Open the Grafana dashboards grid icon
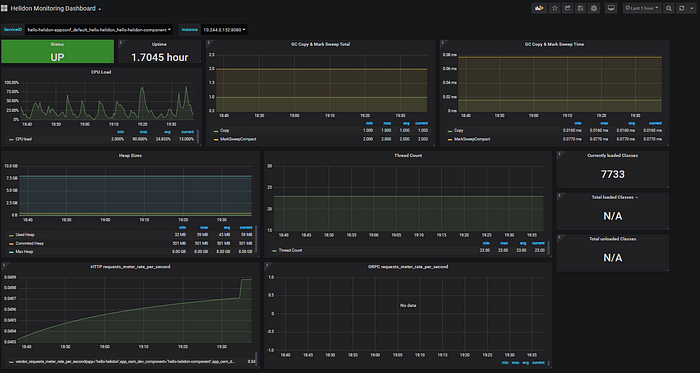The width and height of the screenshot is (700, 373). pos(4,8)
